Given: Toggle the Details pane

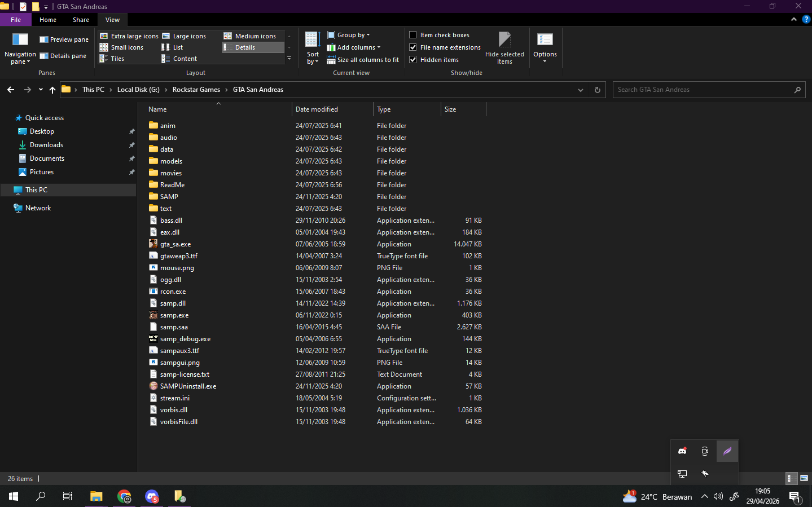Looking at the screenshot, I should click(x=63, y=56).
